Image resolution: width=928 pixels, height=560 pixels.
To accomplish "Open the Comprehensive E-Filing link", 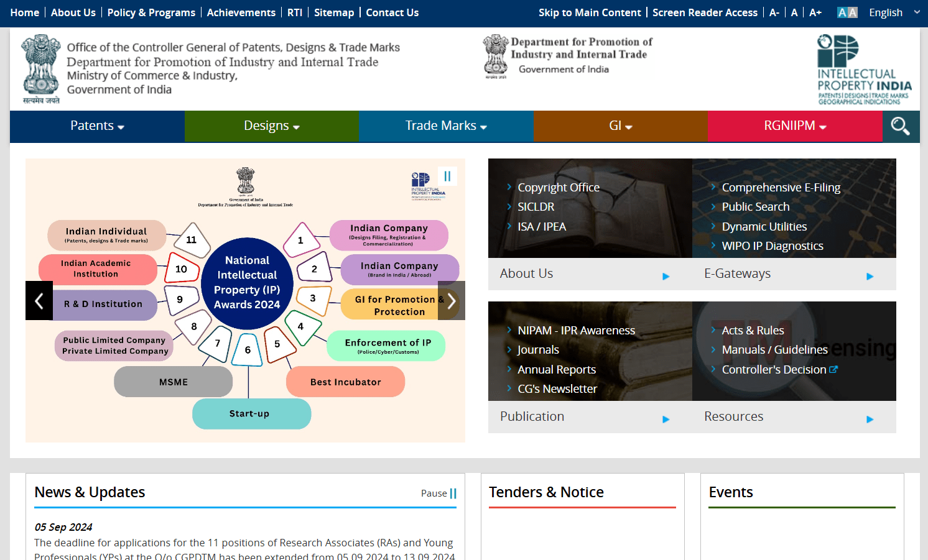I will pyautogui.click(x=781, y=187).
